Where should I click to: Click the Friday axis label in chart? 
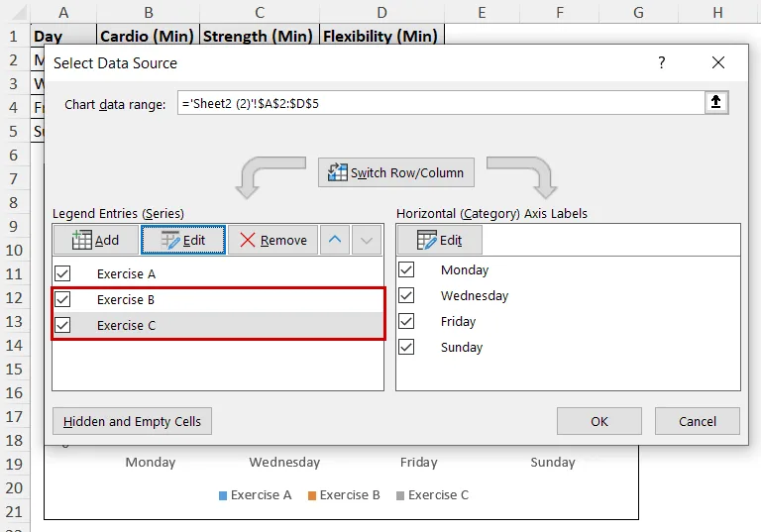pyautogui.click(x=418, y=462)
